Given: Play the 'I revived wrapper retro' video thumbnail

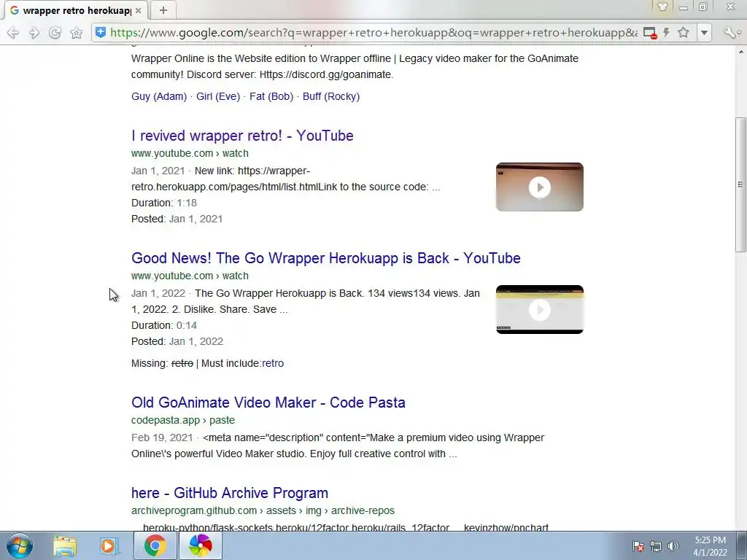Looking at the screenshot, I should [540, 187].
